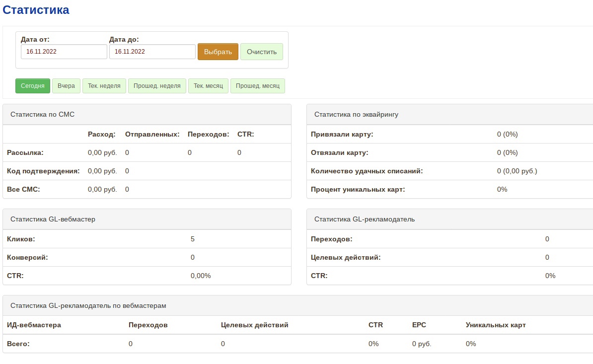Click the 'Целевых действий' column header
Viewport: 593px width, 364px height.
pyautogui.click(x=254, y=325)
